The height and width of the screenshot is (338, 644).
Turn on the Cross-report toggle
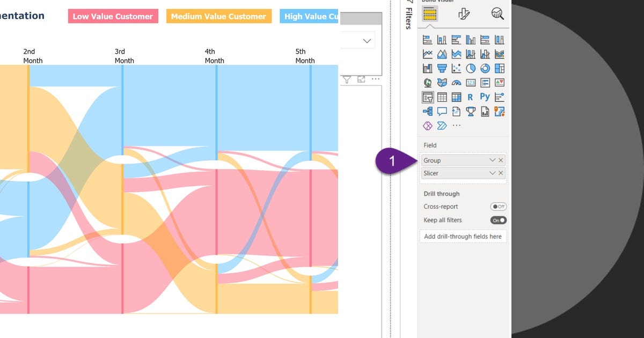pos(498,207)
